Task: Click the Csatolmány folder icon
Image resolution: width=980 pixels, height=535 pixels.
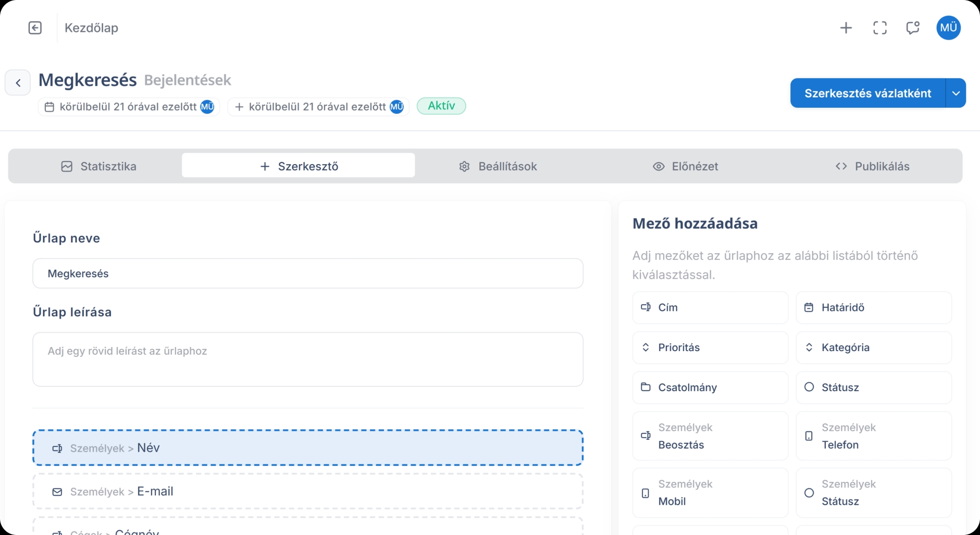Action: 647,387
